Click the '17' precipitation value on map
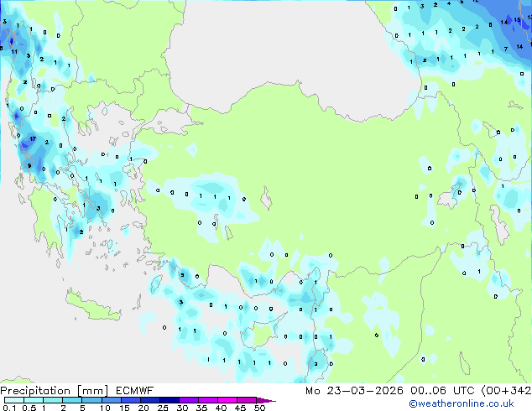Screen dimensions: 532x411 tap(33, 138)
